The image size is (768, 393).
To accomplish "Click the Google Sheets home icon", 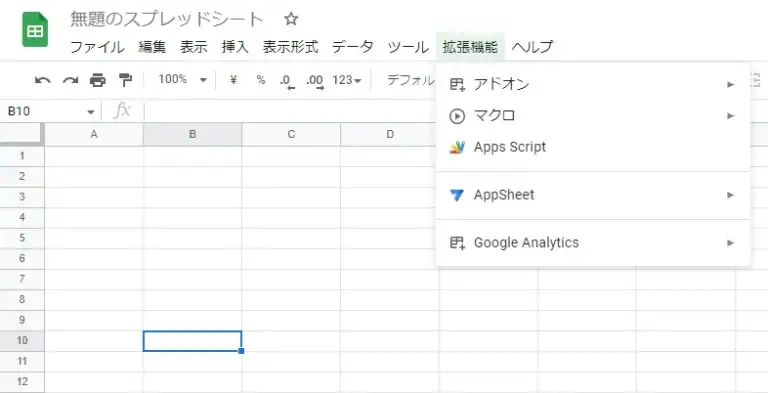I will click(35, 30).
